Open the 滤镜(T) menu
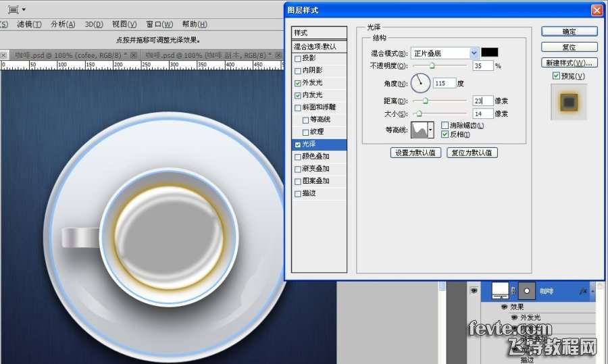Screen dimensions: 608x364 pos(29,24)
